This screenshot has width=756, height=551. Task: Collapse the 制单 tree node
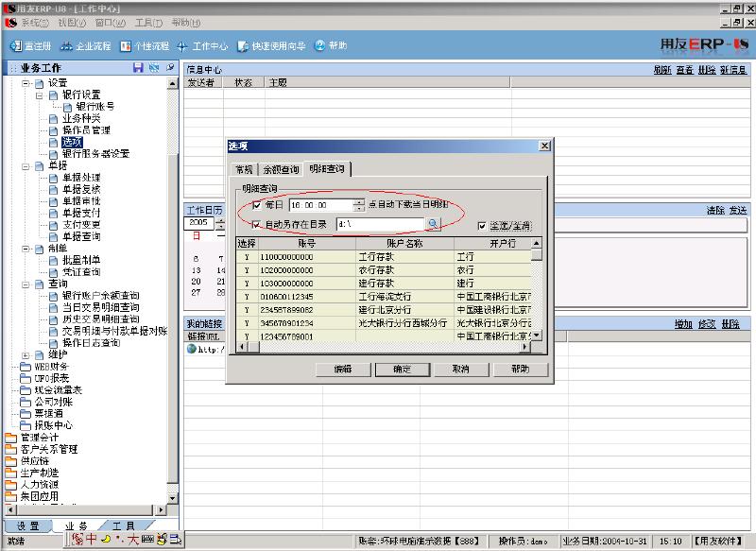[26, 249]
